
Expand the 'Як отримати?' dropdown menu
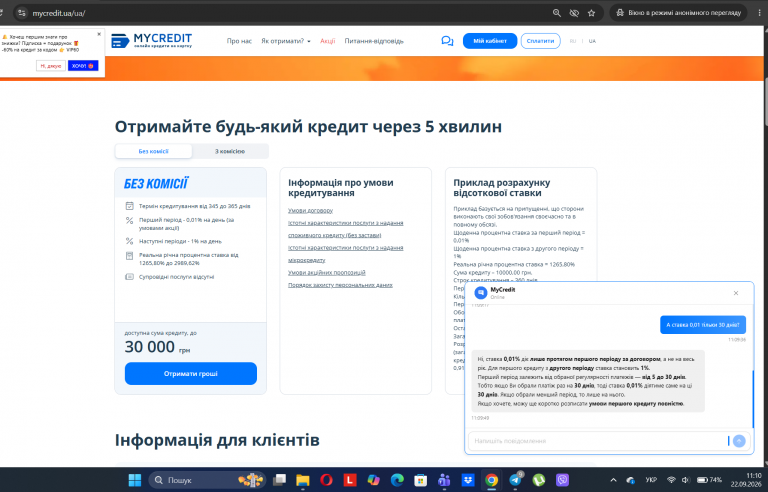(x=286, y=41)
